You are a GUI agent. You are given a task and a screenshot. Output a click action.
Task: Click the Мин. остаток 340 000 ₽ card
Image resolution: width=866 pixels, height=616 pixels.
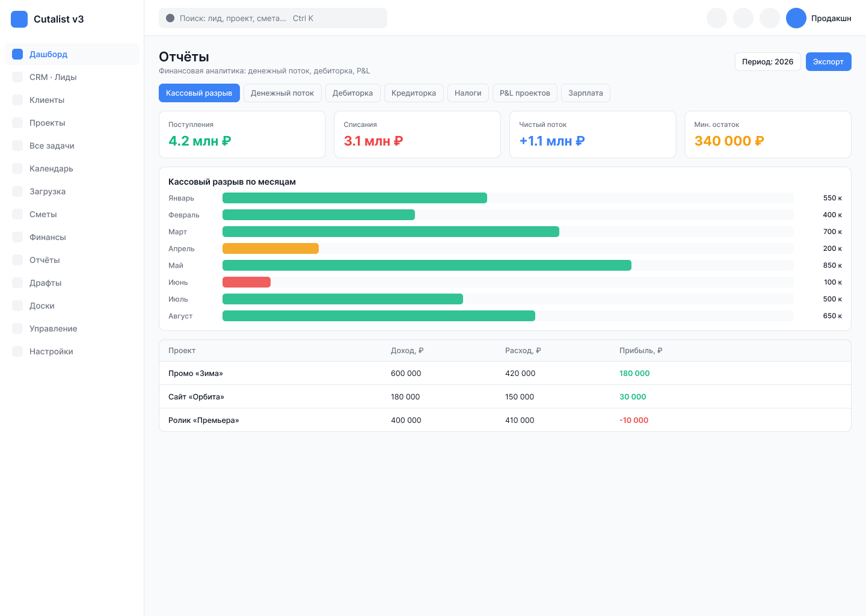point(768,135)
